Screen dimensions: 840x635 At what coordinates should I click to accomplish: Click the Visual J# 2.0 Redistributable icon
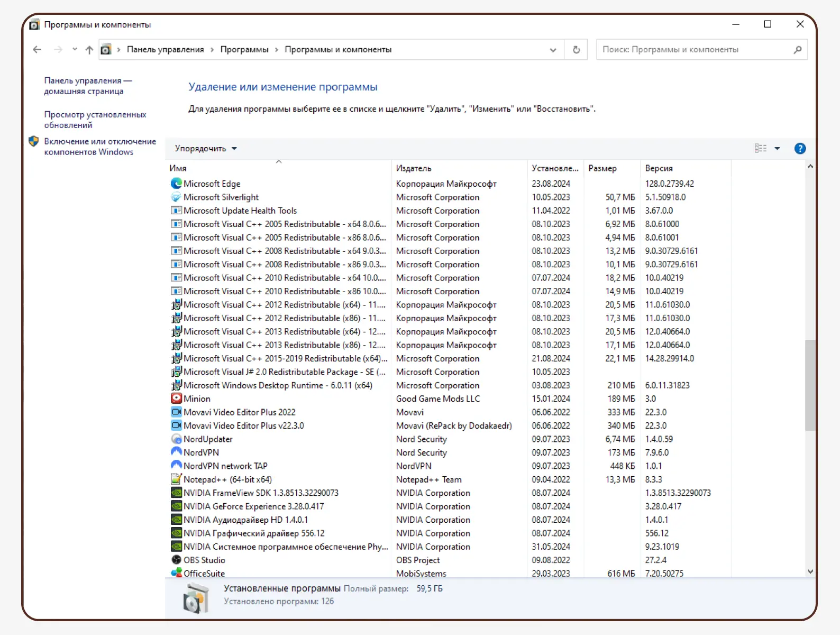pyautogui.click(x=176, y=371)
